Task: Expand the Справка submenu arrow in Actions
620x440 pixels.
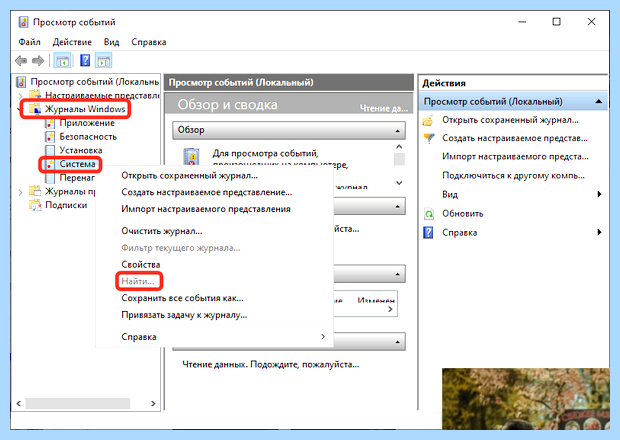Action: click(x=599, y=232)
